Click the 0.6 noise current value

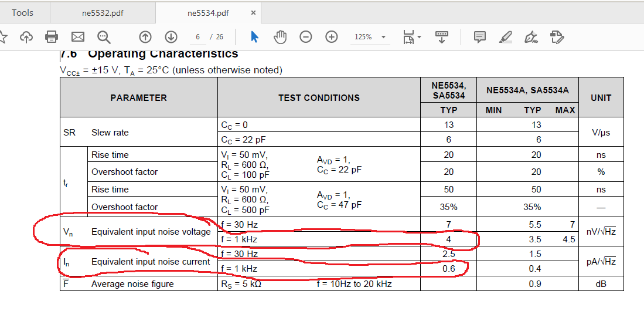[x=448, y=269]
